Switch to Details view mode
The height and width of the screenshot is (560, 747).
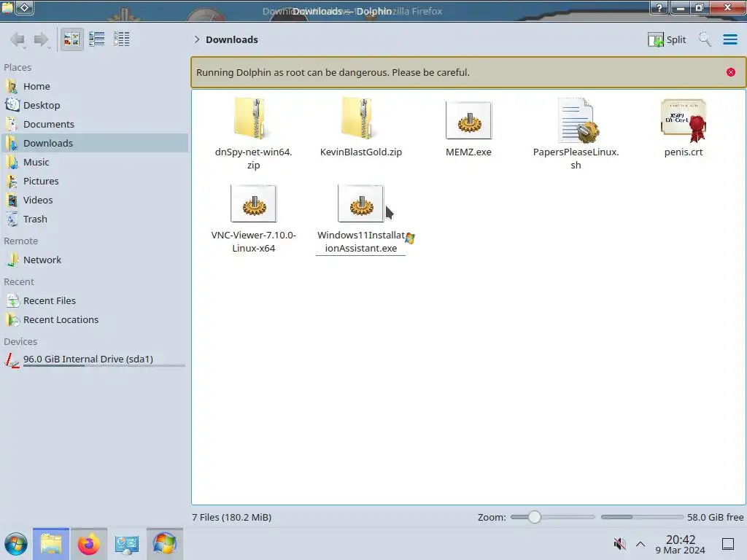tap(122, 39)
